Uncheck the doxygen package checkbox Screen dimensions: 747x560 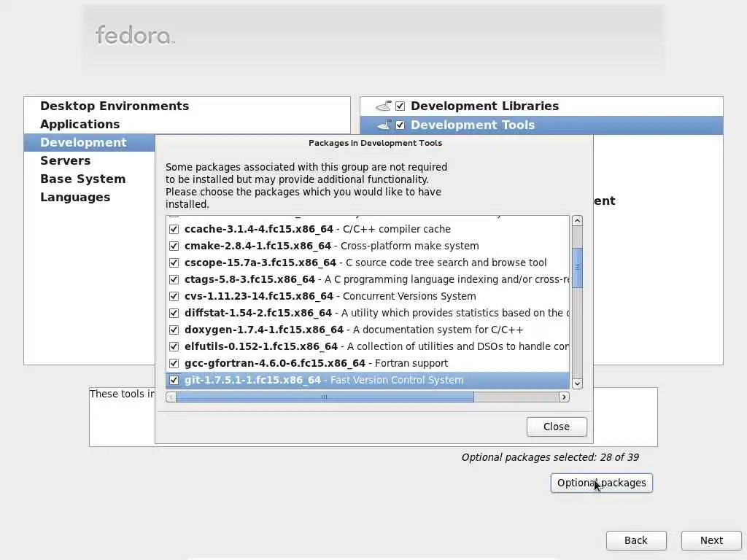tap(174, 330)
